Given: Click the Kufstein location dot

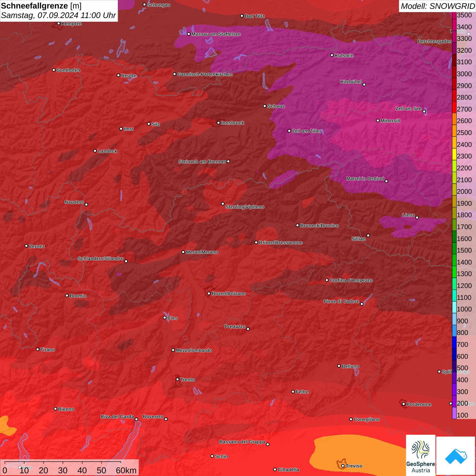Looking at the screenshot, I should [x=332, y=55].
